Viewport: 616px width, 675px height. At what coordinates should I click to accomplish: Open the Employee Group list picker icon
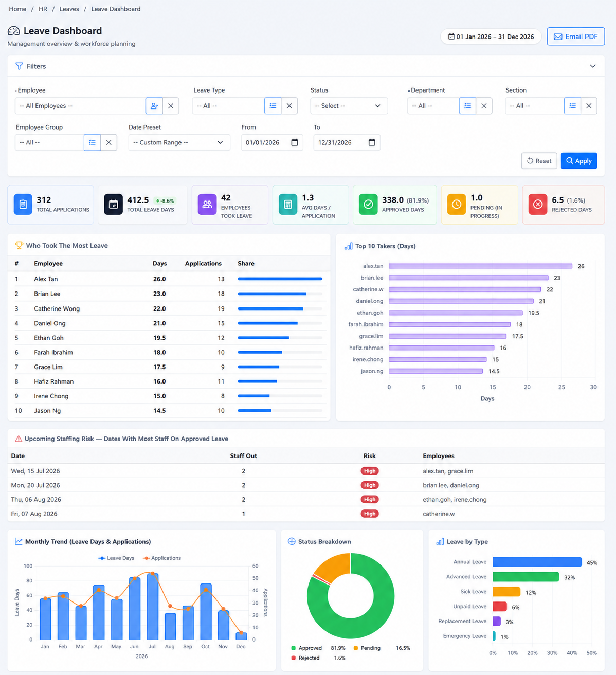pos(92,142)
